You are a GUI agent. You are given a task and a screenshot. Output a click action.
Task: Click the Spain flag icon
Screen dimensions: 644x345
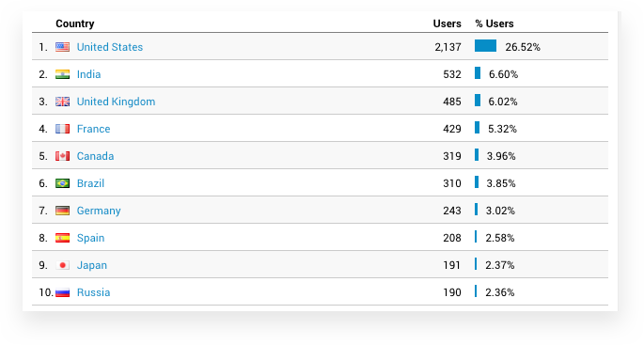62,238
